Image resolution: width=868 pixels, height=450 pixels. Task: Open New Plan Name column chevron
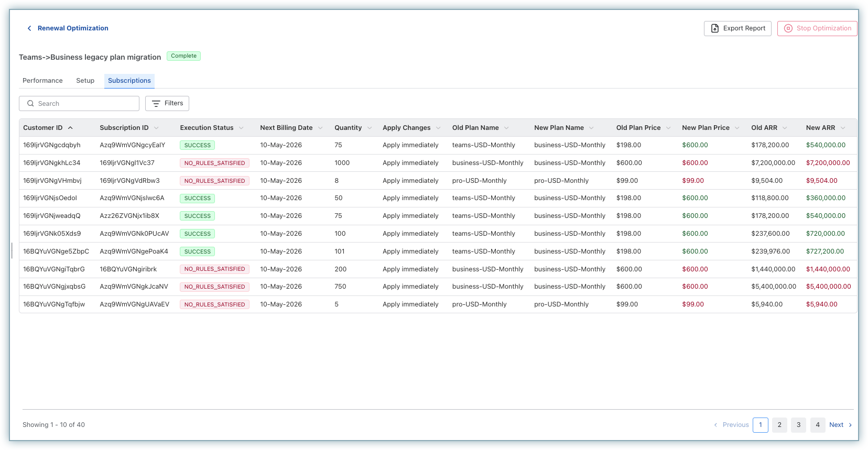591,128
